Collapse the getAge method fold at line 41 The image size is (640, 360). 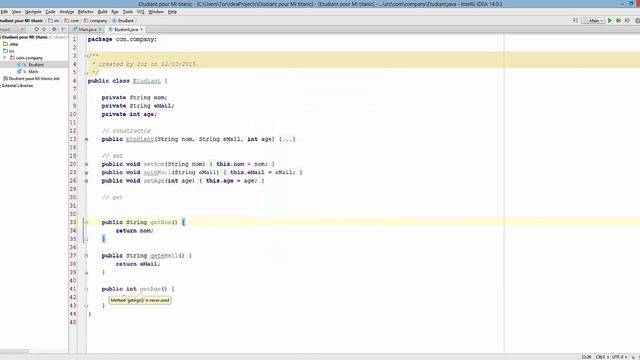point(86,289)
